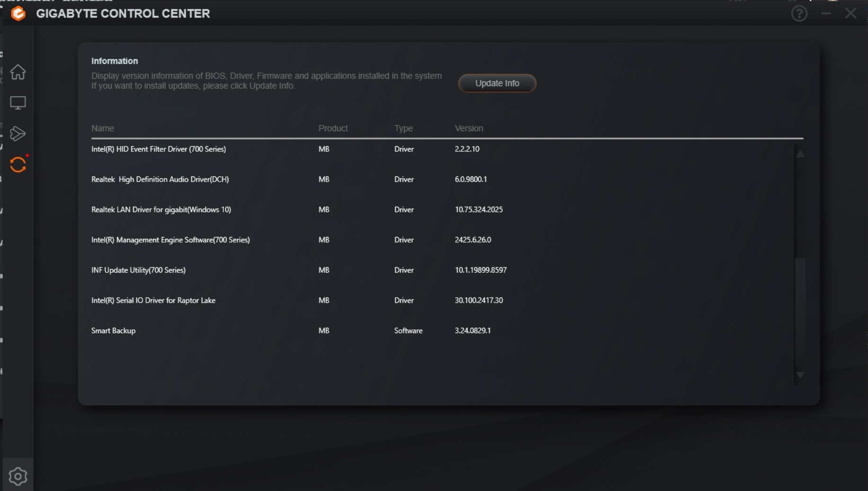The height and width of the screenshot is (491, 868).
Task: Minimize the Gigabyte Control Center window
Action: coord(826,13)
